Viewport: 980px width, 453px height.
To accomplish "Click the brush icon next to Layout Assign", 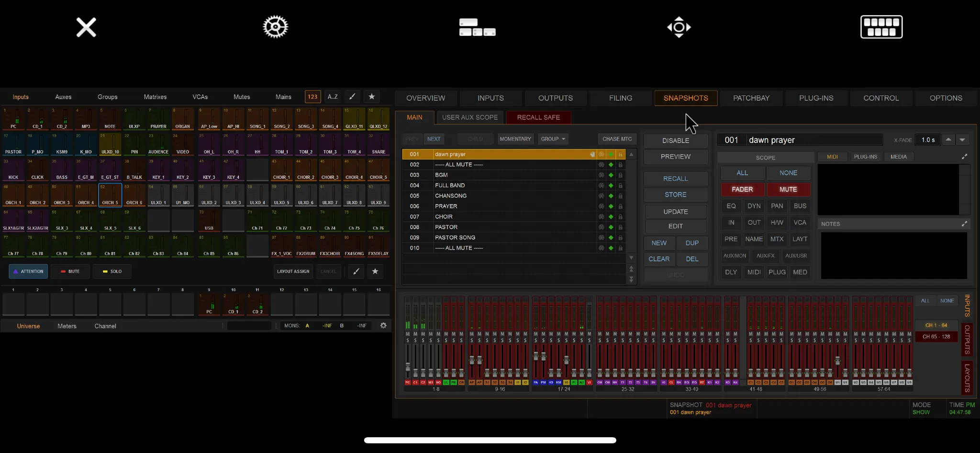I will [356, 272].
